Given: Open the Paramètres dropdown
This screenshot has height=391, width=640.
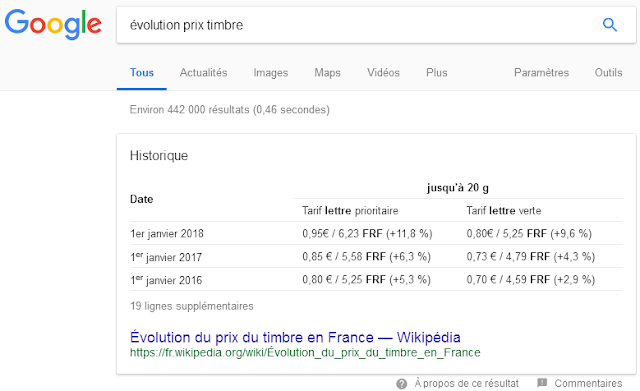Looking at the screenshot, I should pos(541,73).
